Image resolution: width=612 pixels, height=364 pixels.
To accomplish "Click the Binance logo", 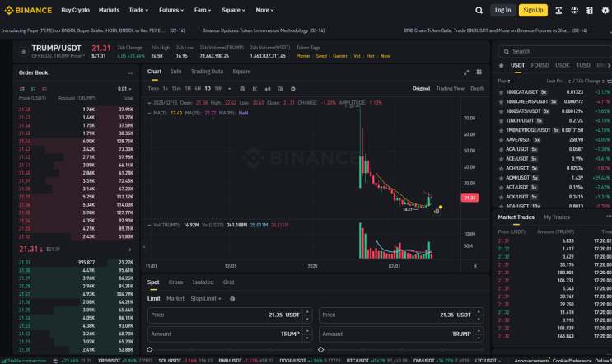I will [x=28, y=10].
